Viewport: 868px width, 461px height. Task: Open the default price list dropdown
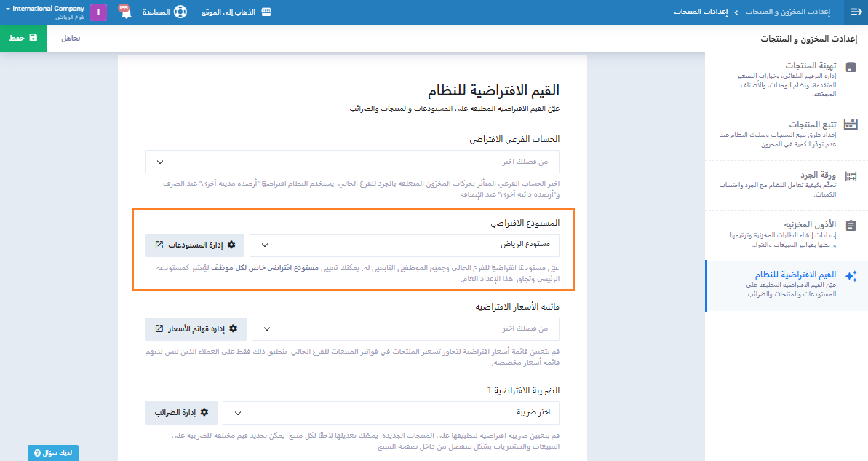point(405,329)
